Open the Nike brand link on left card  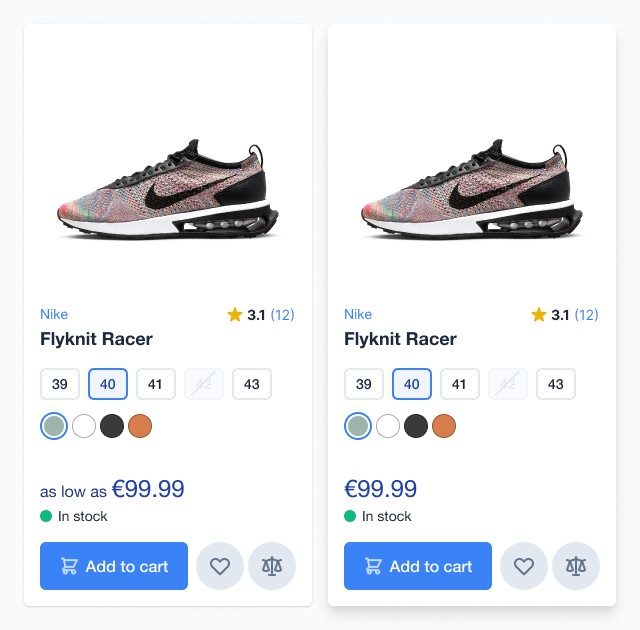click(x=54, y=314)
